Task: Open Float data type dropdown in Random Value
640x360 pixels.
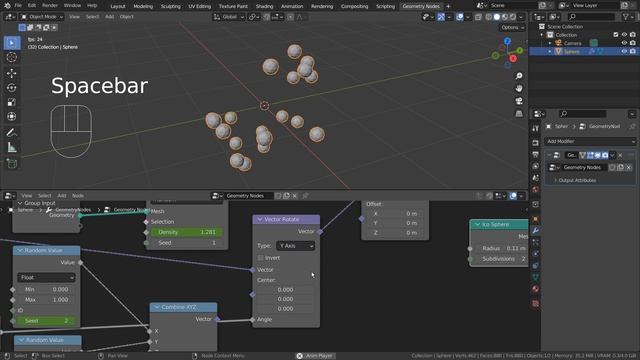Action: [x=46, y=278]
